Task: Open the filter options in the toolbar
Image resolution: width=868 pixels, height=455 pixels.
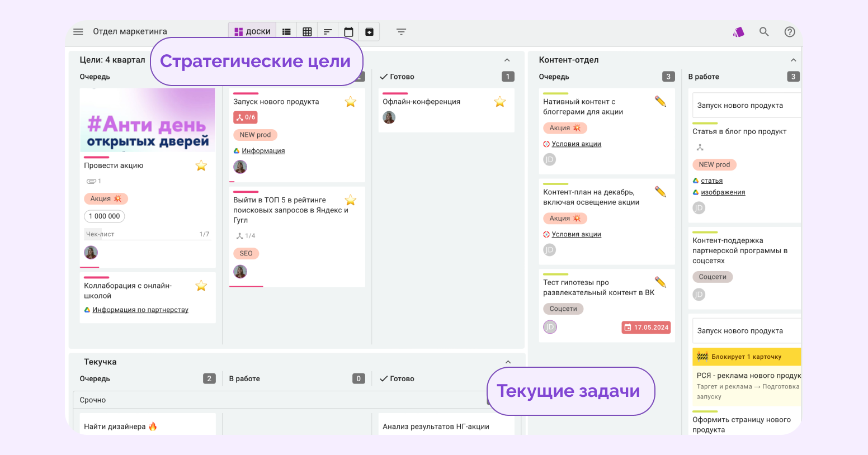Action: (x=401, y=32)
